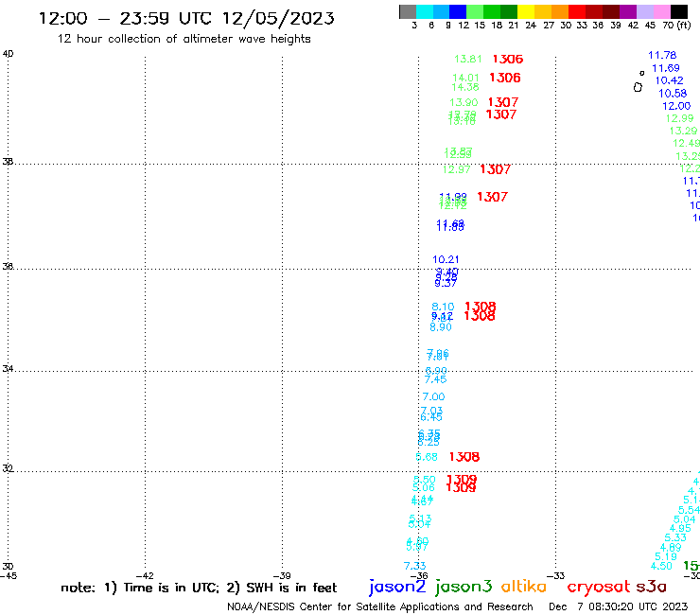The height and width of the screenshot is (615, 700).
Task: Click wave height value 8.90
Action: coord(441,327)
